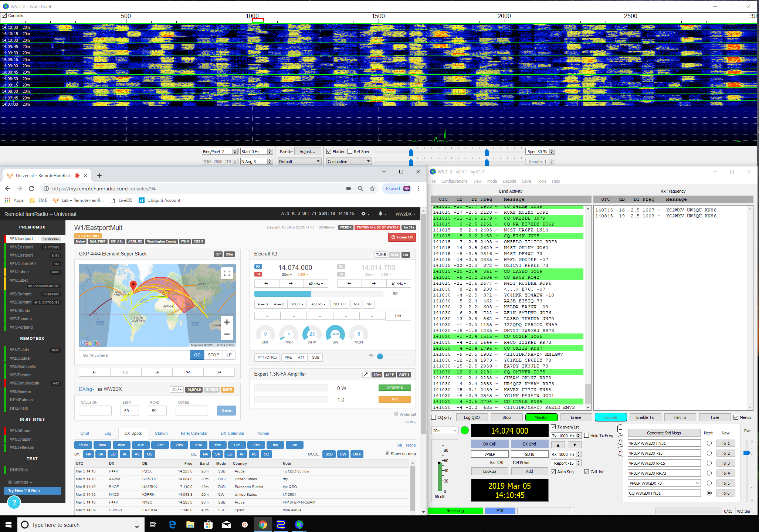Move WSJT-X Tx frequency up arrow
The height and width of the screenshot is (532, 759).
[x=558, y=445]
